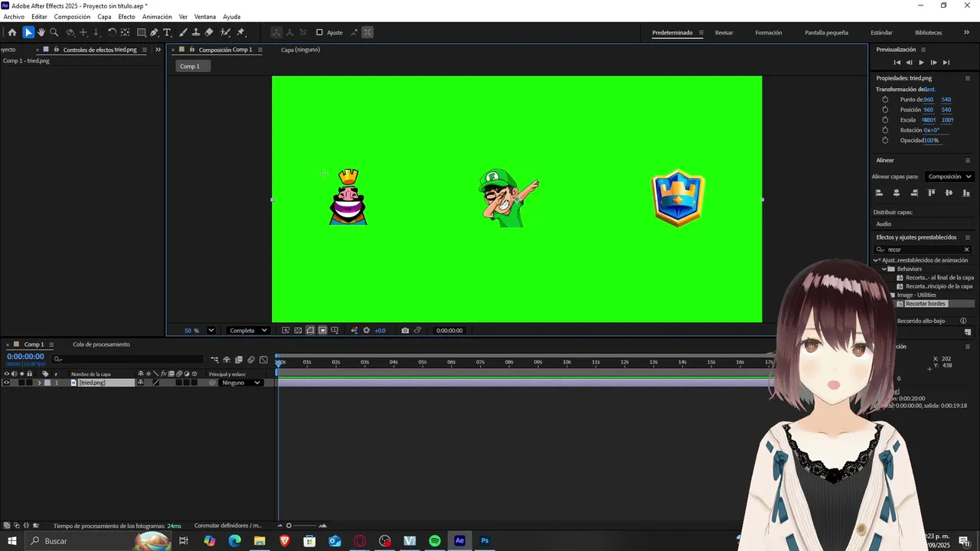980x551 pixels.
Task: Select the Selection (arrow) tool
Action: (28, 32)
